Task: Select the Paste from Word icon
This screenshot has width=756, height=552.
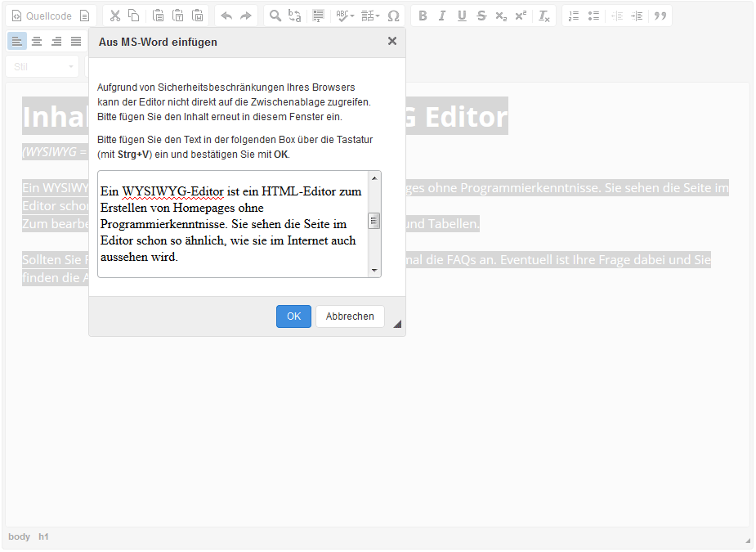Action: click(198, 16)
